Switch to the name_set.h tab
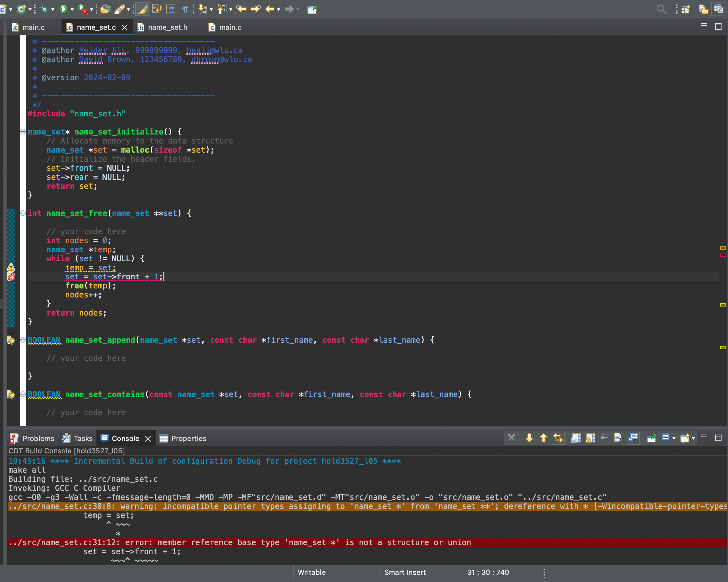Viewport: 728px width, 582px height. coord(167,27)
